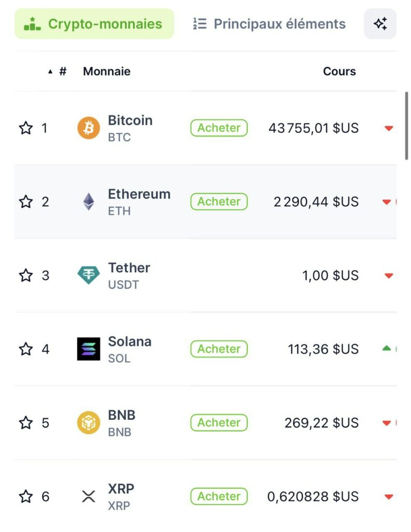The width and height of the screenshot is (411, 532).
Task: Mark Solana as favorite
Action: 26,349
